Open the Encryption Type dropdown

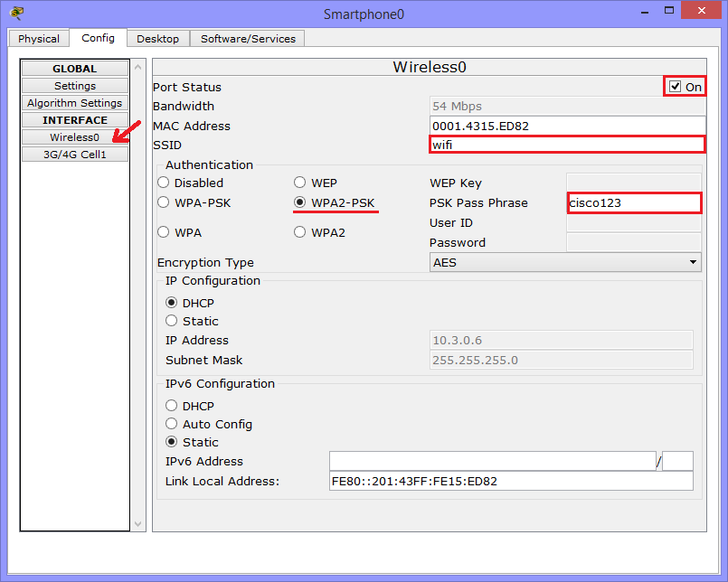pyautogui.click(x=693, y=262)
